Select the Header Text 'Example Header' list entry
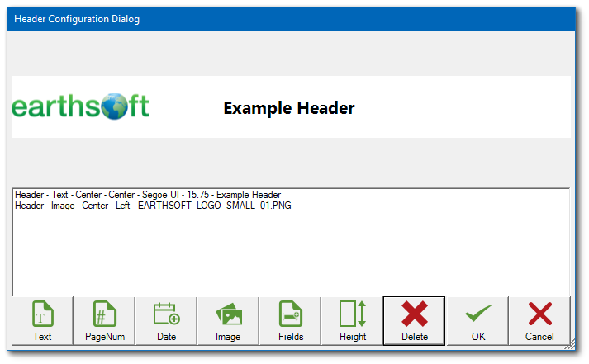Viewport: 589px width, 364px height. [x=148, y=195]
